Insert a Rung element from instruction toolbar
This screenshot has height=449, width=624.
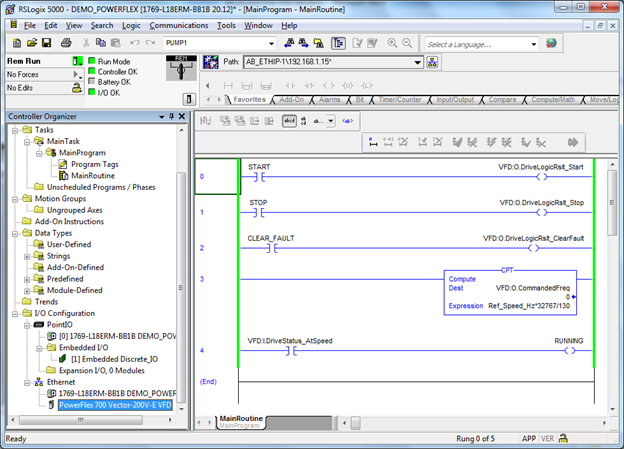point(228,86)
